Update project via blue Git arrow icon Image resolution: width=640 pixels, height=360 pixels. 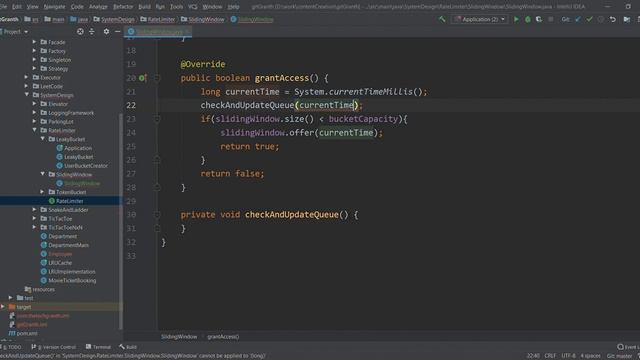[x=578, y=19]
